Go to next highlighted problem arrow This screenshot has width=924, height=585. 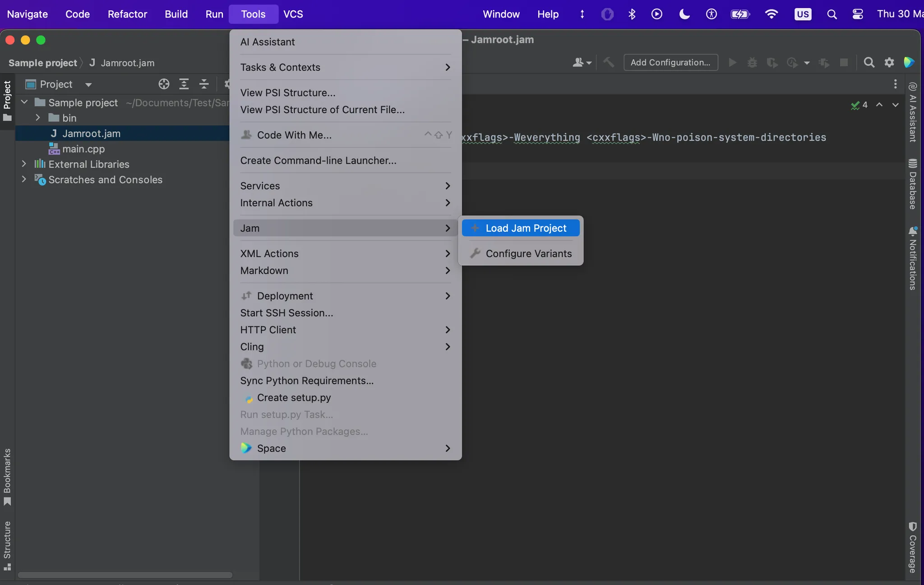895,105
